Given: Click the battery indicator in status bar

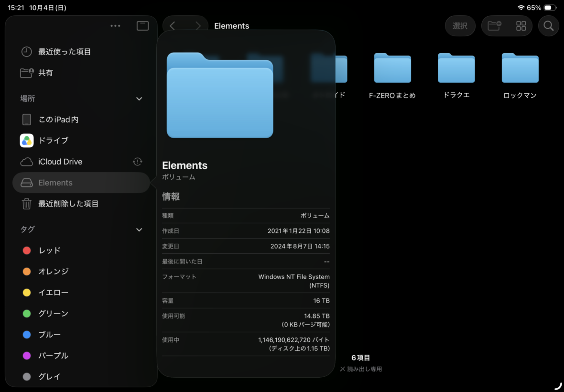Looking at the screenshot, I should coord(550,8).
